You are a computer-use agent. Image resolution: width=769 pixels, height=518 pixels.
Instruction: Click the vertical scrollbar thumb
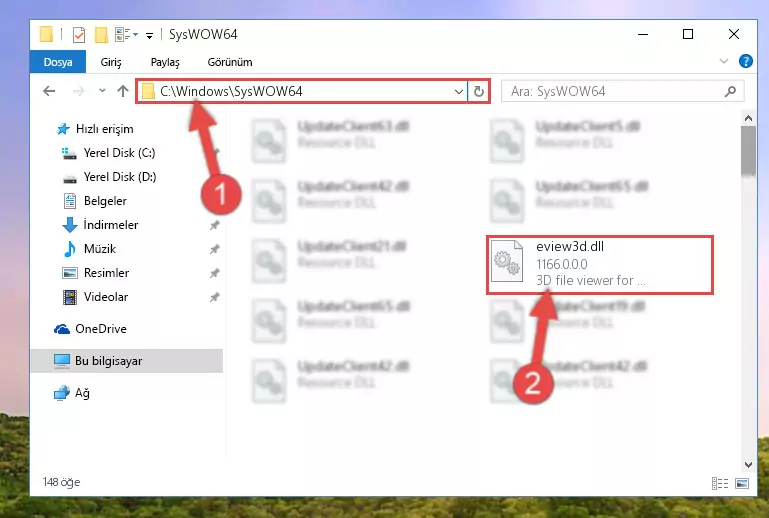pyautogui.click(x=748, y=150)
